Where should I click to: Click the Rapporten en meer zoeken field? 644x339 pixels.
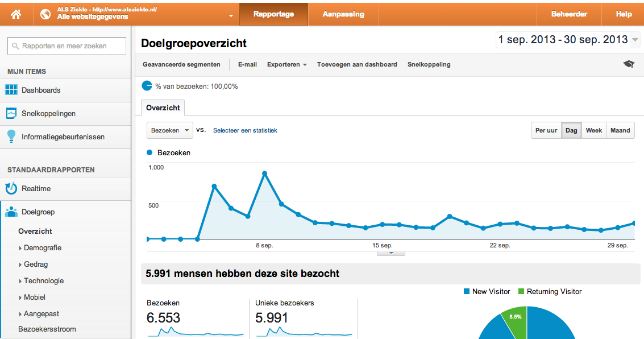[67, 46]
